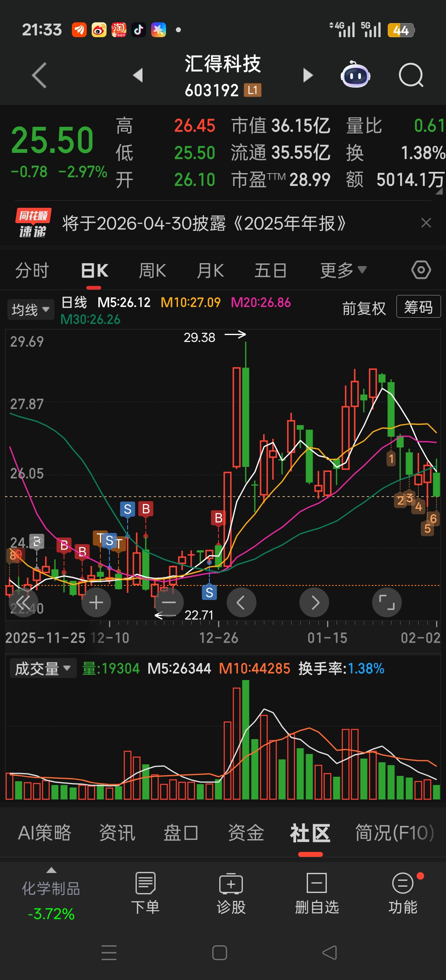Move chart right with round arrow button
Screen dimensions: 446x980
(x=314, y=602)
